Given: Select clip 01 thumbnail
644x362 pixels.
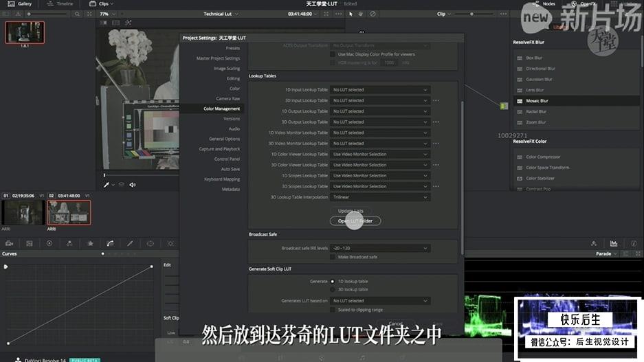Looking at the screenshot, I should pyautogui.click(x=23, y=212).
